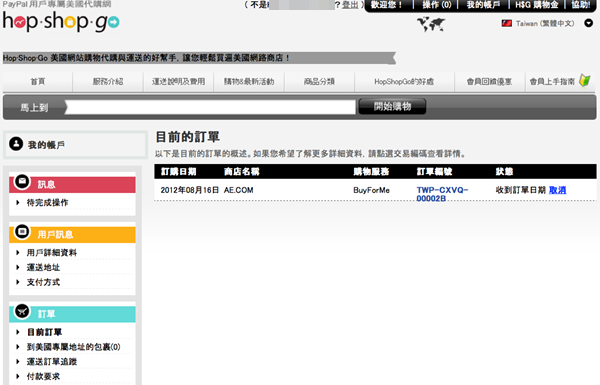Open 協助 in the top bar

[581, 5]
